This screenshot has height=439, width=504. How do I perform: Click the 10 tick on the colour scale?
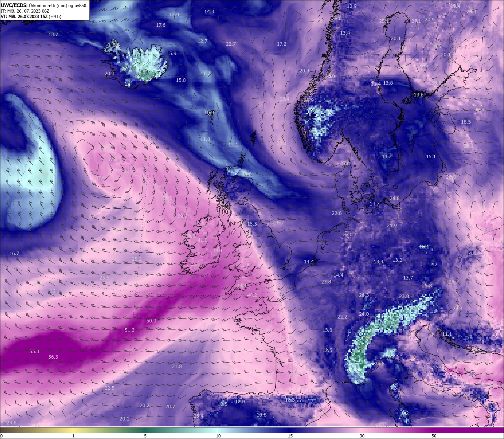point(218,436)
